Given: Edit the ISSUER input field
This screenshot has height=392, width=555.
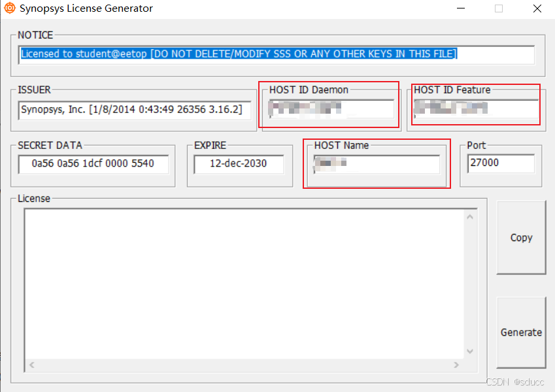Looking at the screenshot, I should (x=135, y=110).
